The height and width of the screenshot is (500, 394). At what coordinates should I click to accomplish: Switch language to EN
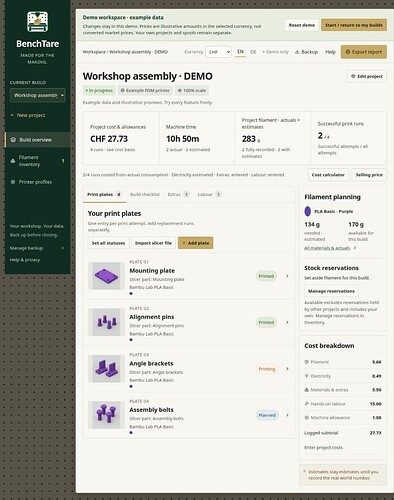coord(240,52)
